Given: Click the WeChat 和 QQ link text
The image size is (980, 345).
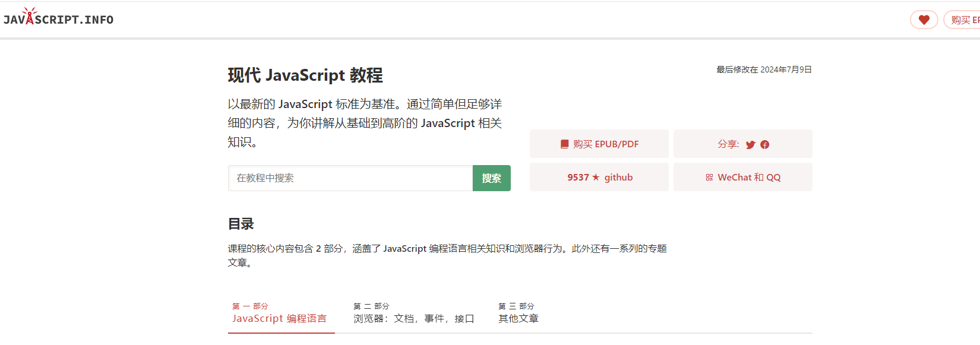Looking at the screenshot, I should pos(749,178).
